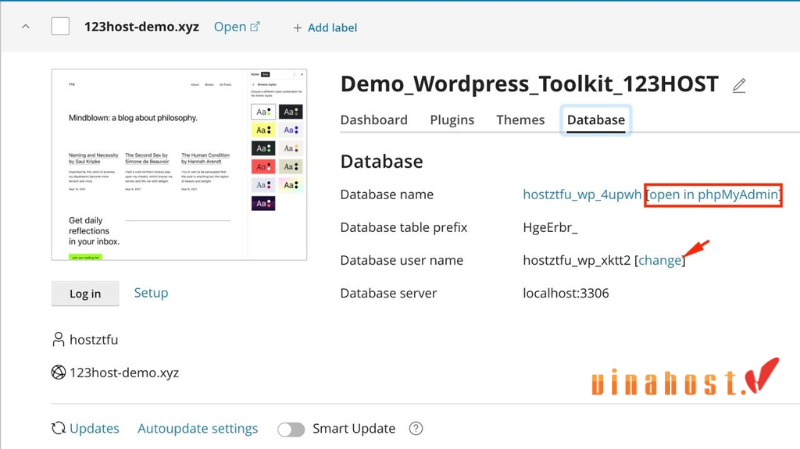Switch to the Dashboard tab
This screenshot has width=800, height=449.
coord(374,120)
